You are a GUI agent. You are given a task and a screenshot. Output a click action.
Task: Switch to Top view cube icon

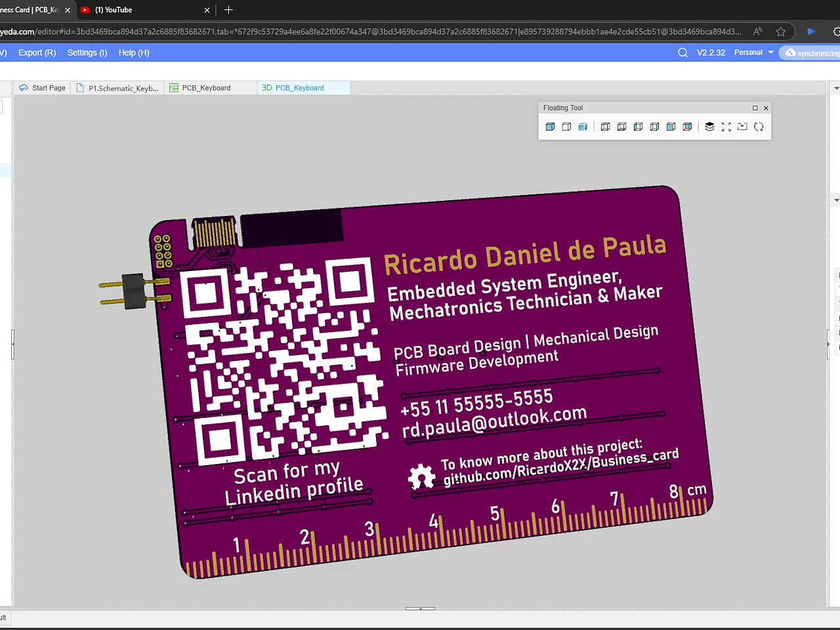click(605, 127)
